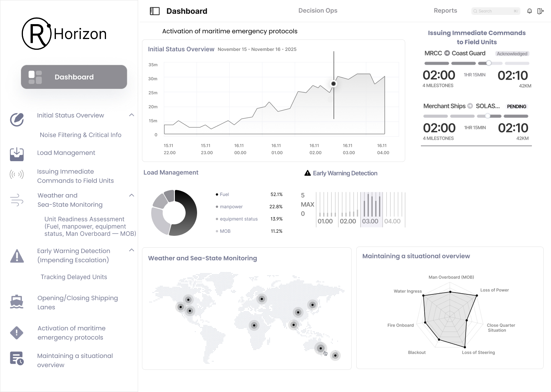The width and height of the screenshot is (551, 392).
Task: Click the ship icon for Shipping Lanes
Action: point(17,302)
